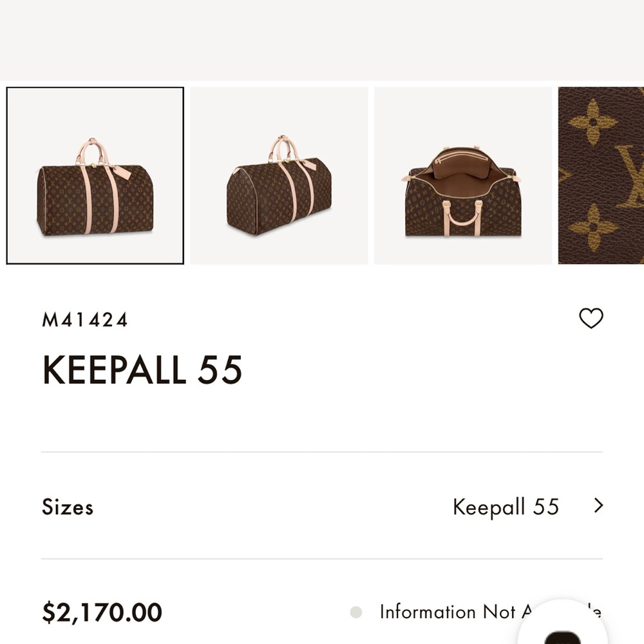
Task: Click the right chevron beside Keepall 55
Action: tap(599, 506)
